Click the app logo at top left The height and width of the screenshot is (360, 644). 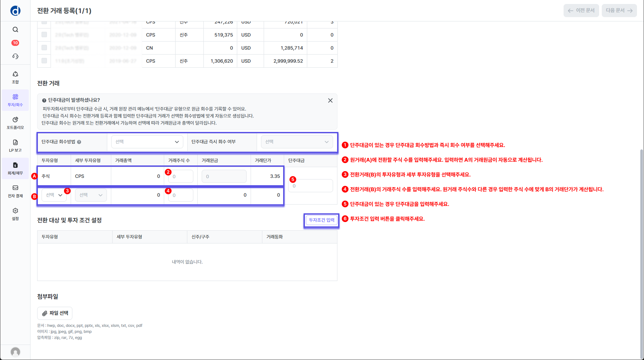click(15, 11)
